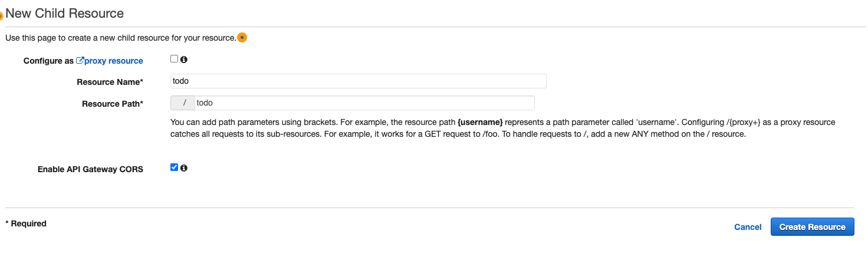Click the bold {username} example text
The height and width of the screenshot is (260, 868).
[480, 123]
